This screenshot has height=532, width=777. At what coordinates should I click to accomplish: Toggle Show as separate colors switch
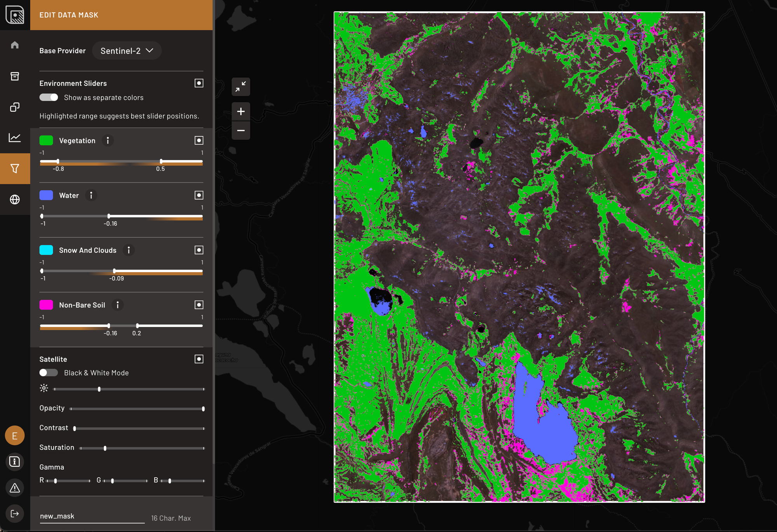[x=49, y=97]
